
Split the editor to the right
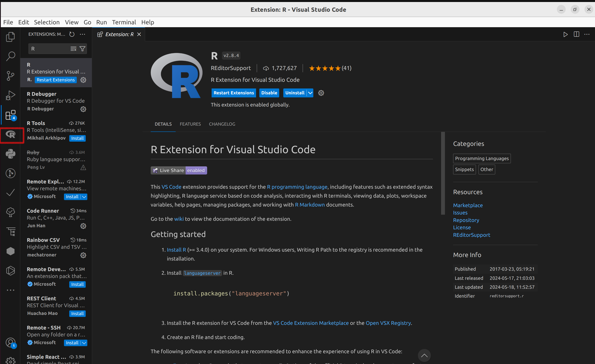tap(576, 34)
